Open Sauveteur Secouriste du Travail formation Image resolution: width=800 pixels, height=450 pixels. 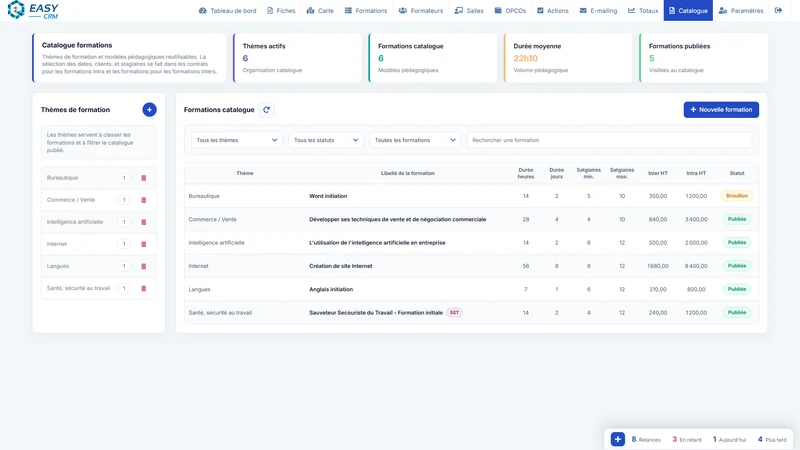[376, 313]
